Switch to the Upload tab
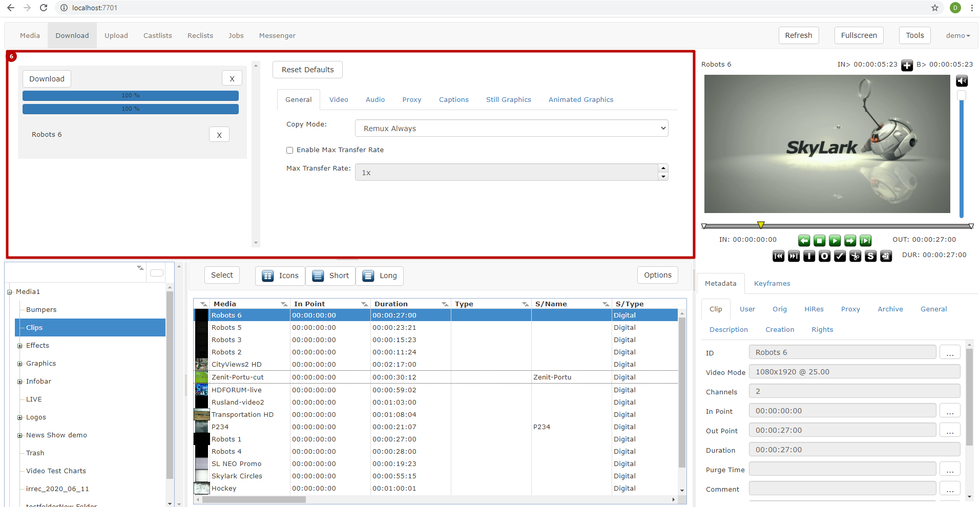 tap(116, 36)
